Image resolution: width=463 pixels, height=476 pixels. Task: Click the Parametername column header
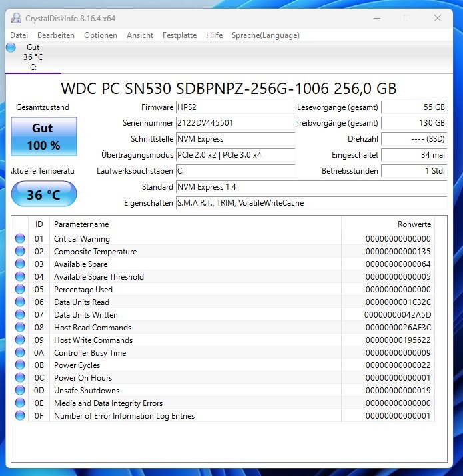click(195, 224)
